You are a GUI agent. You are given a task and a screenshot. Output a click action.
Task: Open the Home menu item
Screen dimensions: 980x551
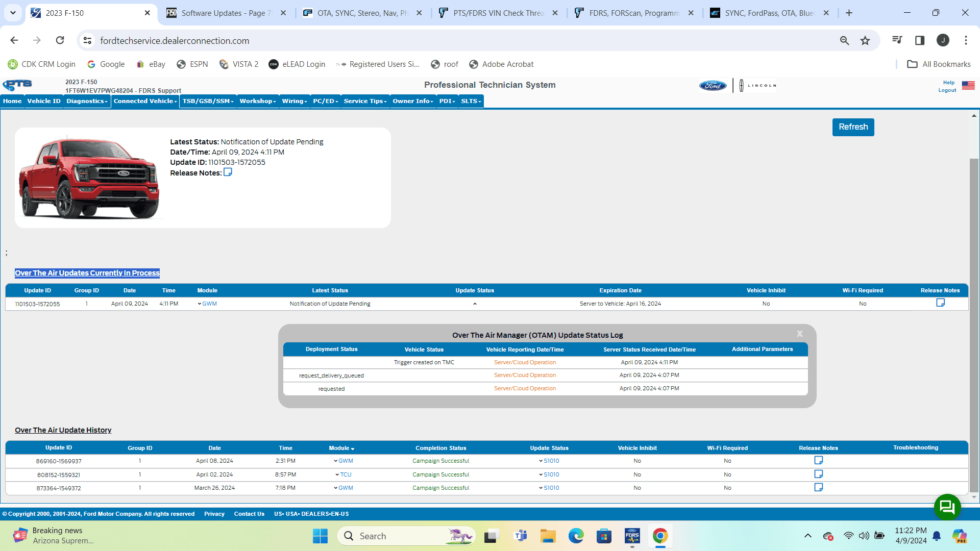[12, 101]
